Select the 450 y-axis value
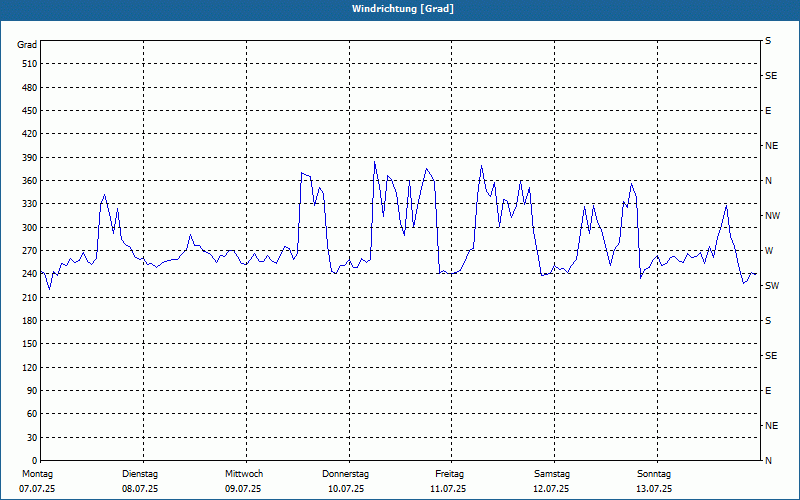This screenshot has height=500, width=800. (x=30, y=111)
